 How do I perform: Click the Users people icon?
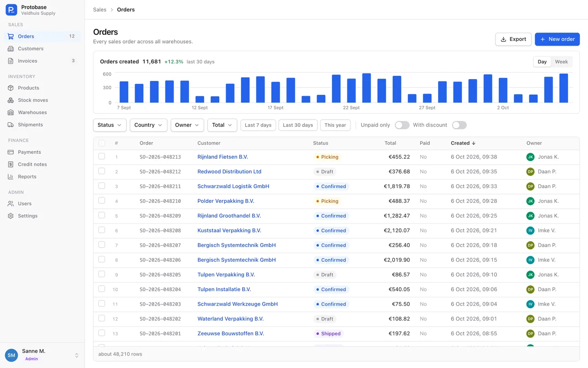(11, 203)
